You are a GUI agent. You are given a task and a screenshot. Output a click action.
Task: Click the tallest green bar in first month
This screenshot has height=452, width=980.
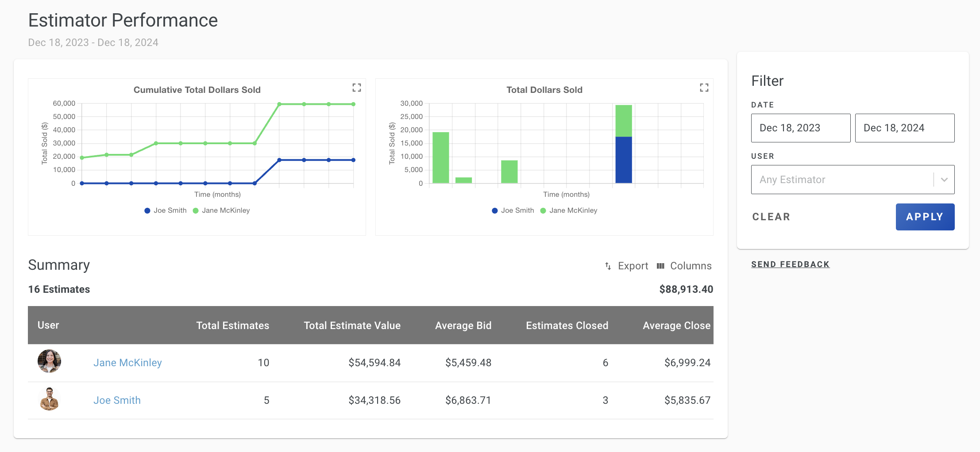tap(440, 157)
